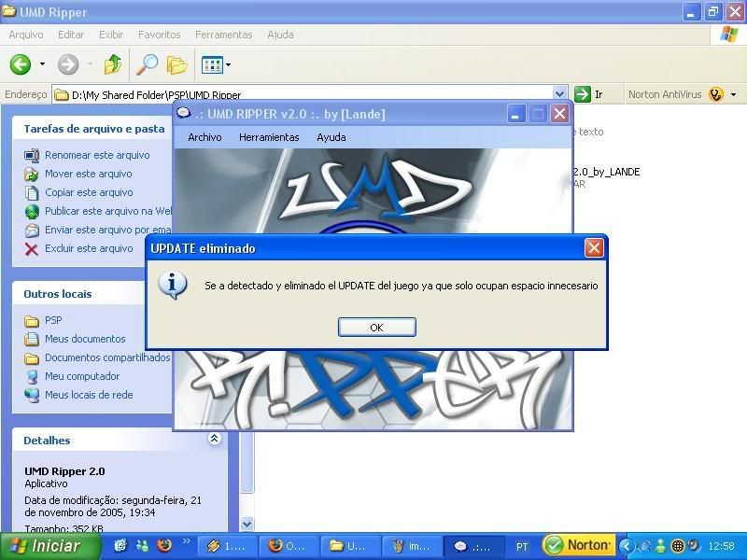Open the Exibir menu
This screenshot has width=747, height=560.
pyautogui.click(x=111, y=35)
